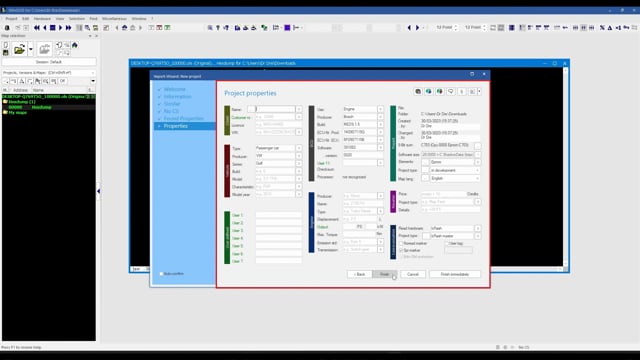Click the single step-back arrow icon

tap(44, 28)
